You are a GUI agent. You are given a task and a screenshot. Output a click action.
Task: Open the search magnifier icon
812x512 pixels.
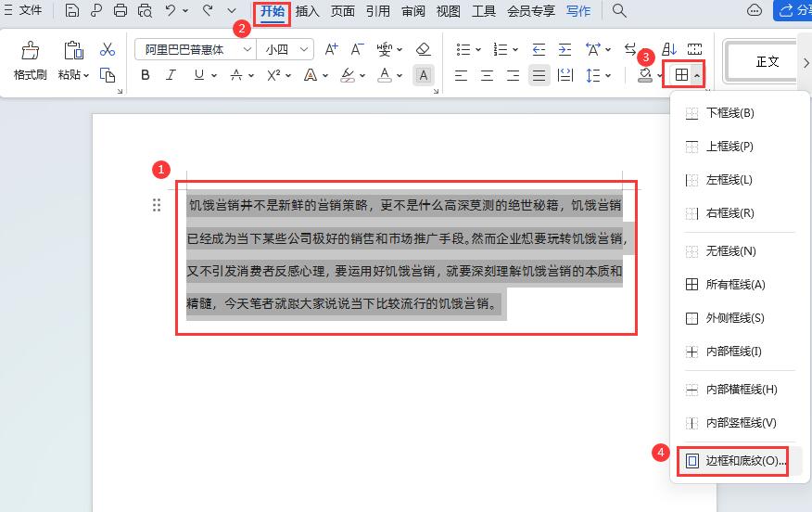619,10
